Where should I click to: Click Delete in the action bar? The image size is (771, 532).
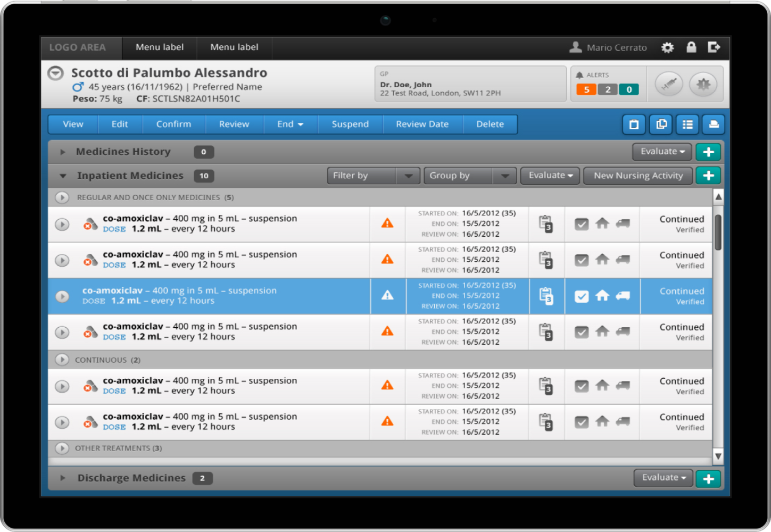(x=490, y=124)
